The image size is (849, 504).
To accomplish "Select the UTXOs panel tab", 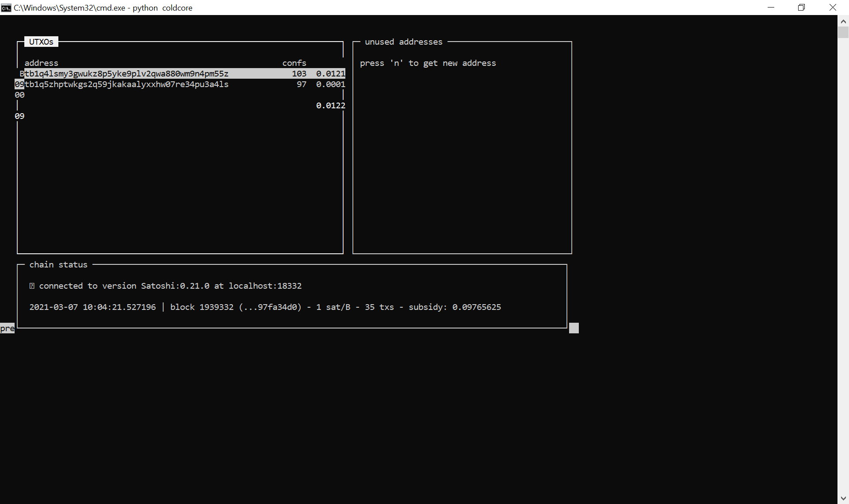I will click(41, 42).
